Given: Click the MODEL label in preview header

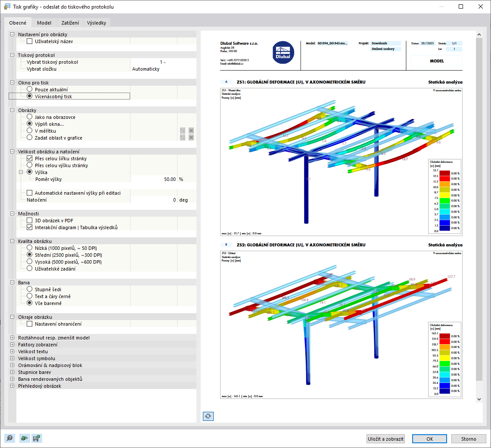Looking at the screenshot, I should (x=437, y=61).
